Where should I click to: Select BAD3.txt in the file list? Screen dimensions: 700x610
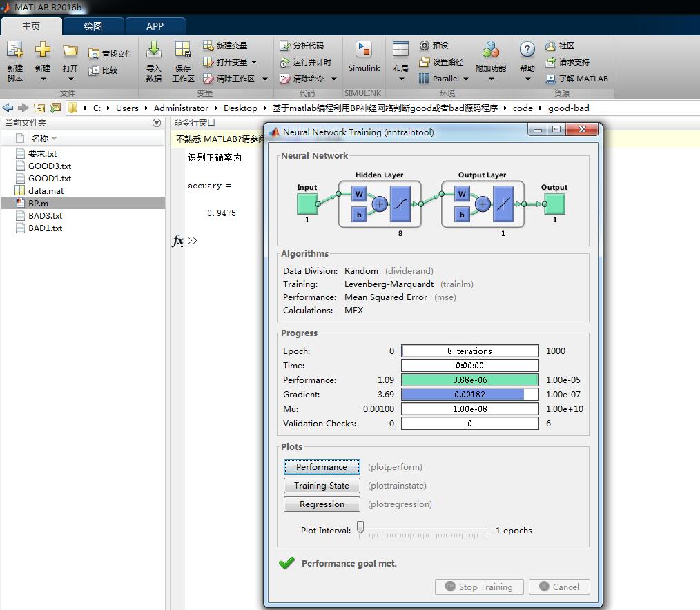coord(83,215)
